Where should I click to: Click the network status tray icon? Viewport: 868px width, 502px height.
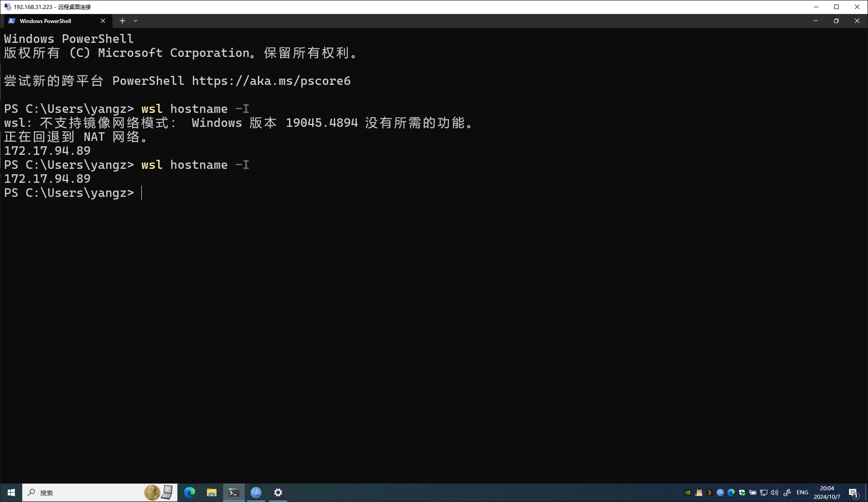click(x=764, y=493)
